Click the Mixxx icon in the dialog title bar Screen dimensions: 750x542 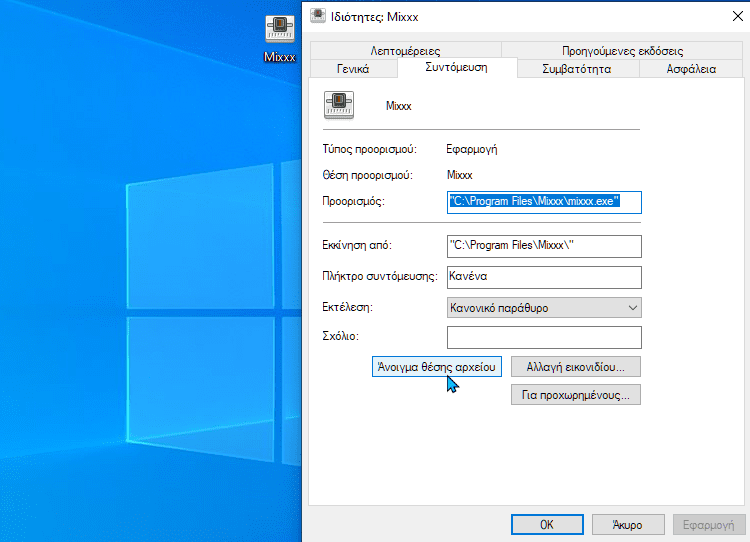tap(318, 16)
